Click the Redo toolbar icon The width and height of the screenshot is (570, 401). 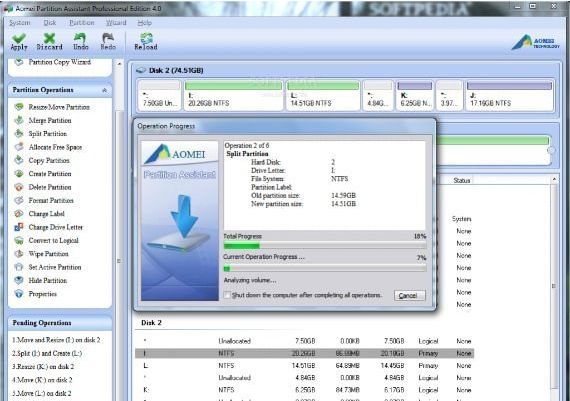(x=108, y=38)
